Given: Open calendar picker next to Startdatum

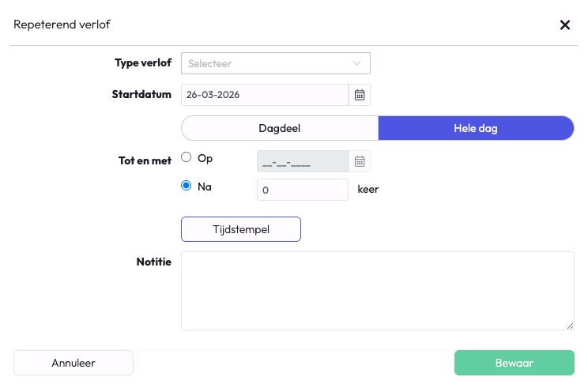Looking at the screenshot, I should point(360,95).
